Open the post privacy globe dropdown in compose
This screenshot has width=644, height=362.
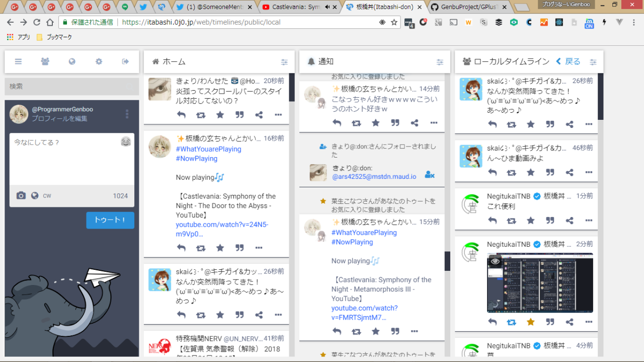pyautogui.click(x=35, y=196)
